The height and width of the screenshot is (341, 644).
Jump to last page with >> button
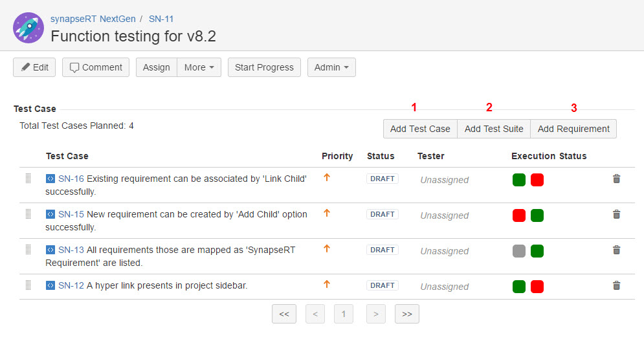[406, 314]
